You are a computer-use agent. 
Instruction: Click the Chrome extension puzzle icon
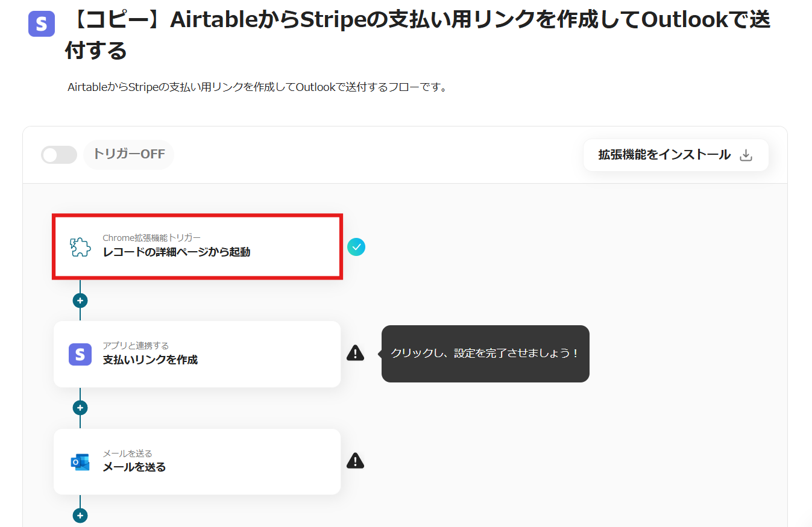(80, 247)
